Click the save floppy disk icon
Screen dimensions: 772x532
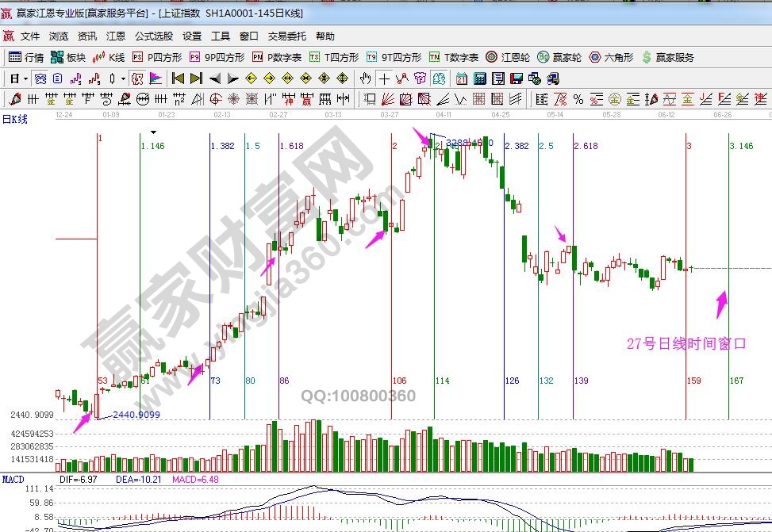click(x=517, y=78)
